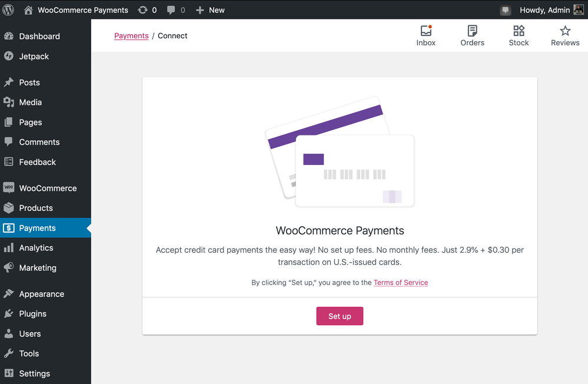Expand the New content dropdown
This screenshot has width=588, height=384.
click(x=210, y=9)
